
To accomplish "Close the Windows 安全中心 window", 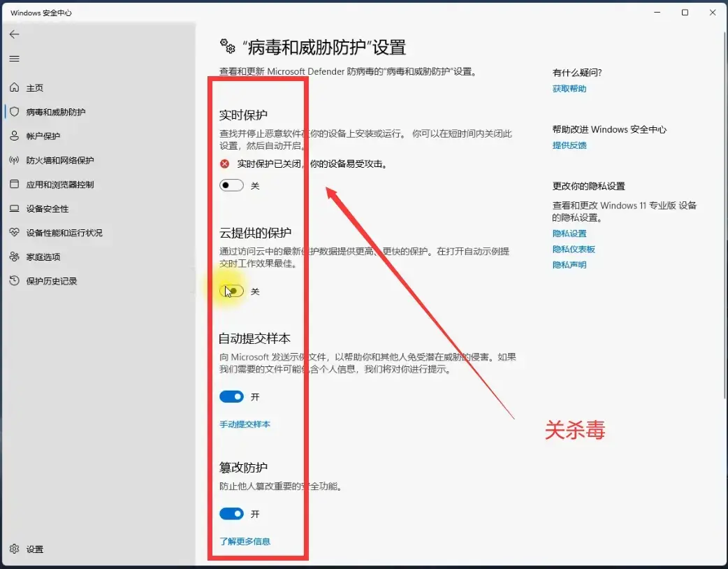I will 713,13.
